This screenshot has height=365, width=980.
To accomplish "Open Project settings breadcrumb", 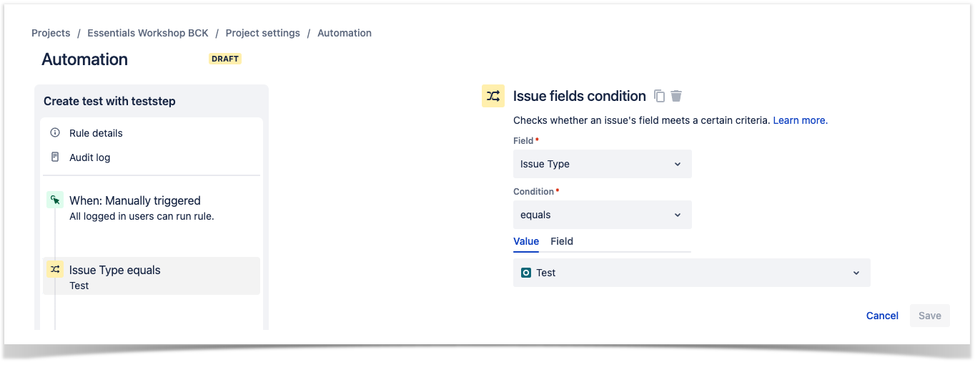I will (263, 33).
